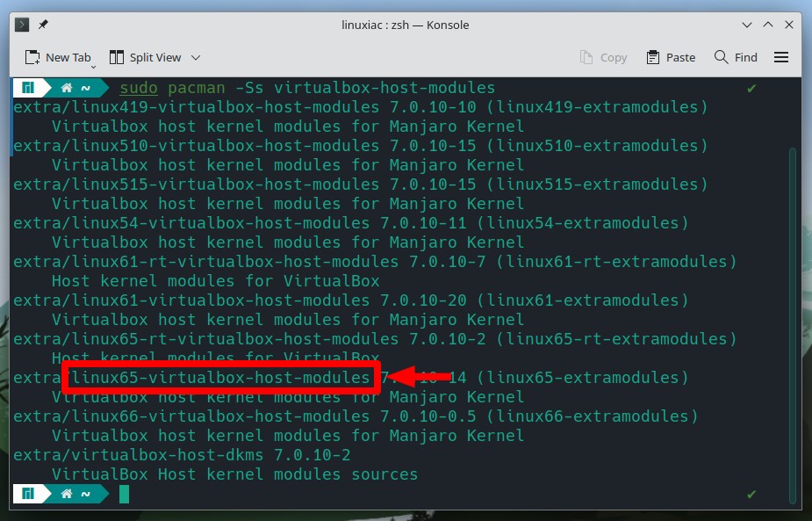
Task: Click the top green checkmark status
Action: pos(751,89)
